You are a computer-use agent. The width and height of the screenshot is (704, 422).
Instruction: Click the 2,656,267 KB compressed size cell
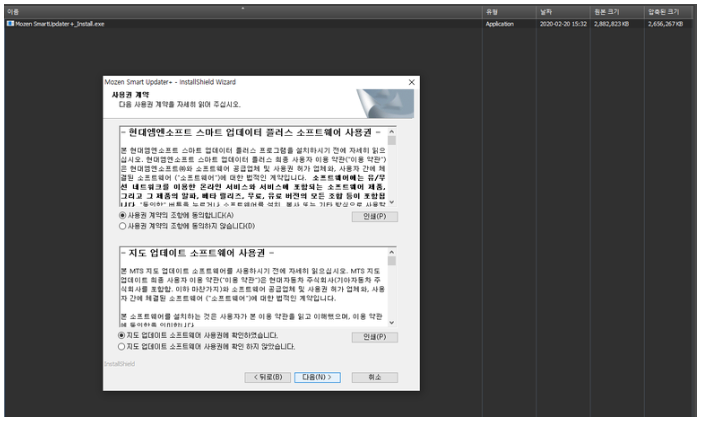point(665,24)
